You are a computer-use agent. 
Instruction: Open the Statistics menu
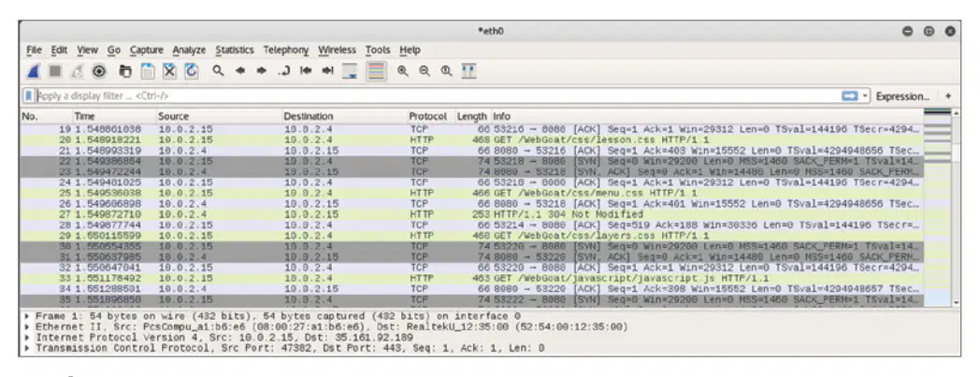point(235,50)
